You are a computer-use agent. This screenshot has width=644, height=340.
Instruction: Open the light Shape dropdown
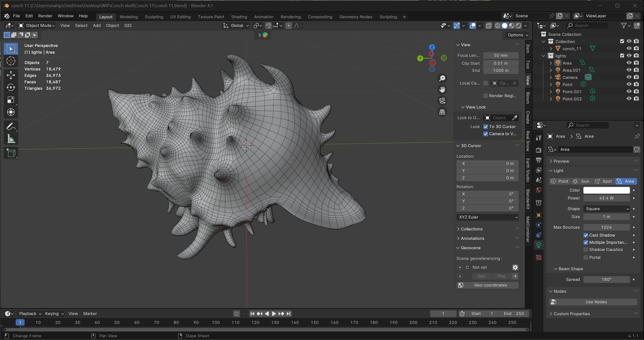pyautogui.click(x=606, y=209)
